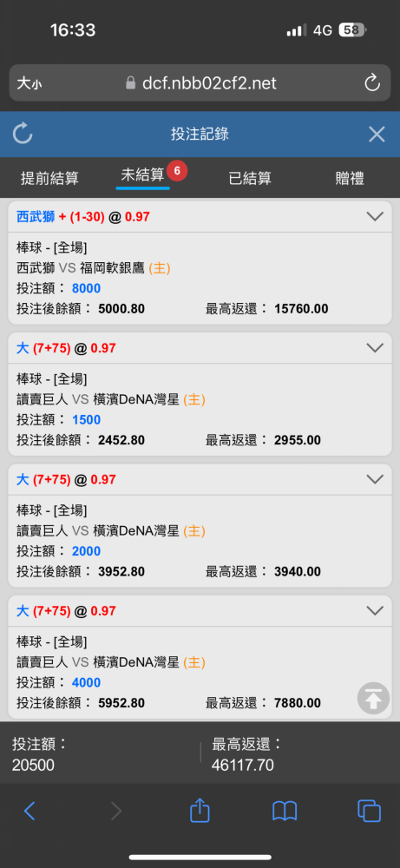This screenshot has height=868, width=400.
Task: Tap the dcf.nbb02cf2.net address field
Action: pos(200,83)
